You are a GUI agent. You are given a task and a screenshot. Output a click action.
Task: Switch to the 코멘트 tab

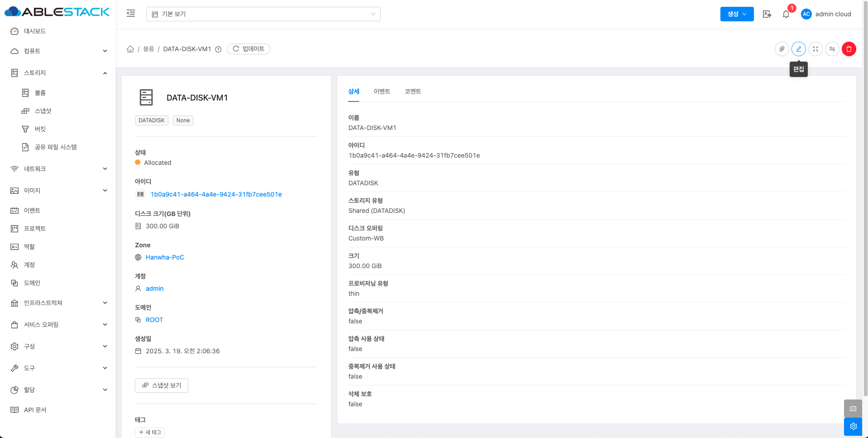412,91
